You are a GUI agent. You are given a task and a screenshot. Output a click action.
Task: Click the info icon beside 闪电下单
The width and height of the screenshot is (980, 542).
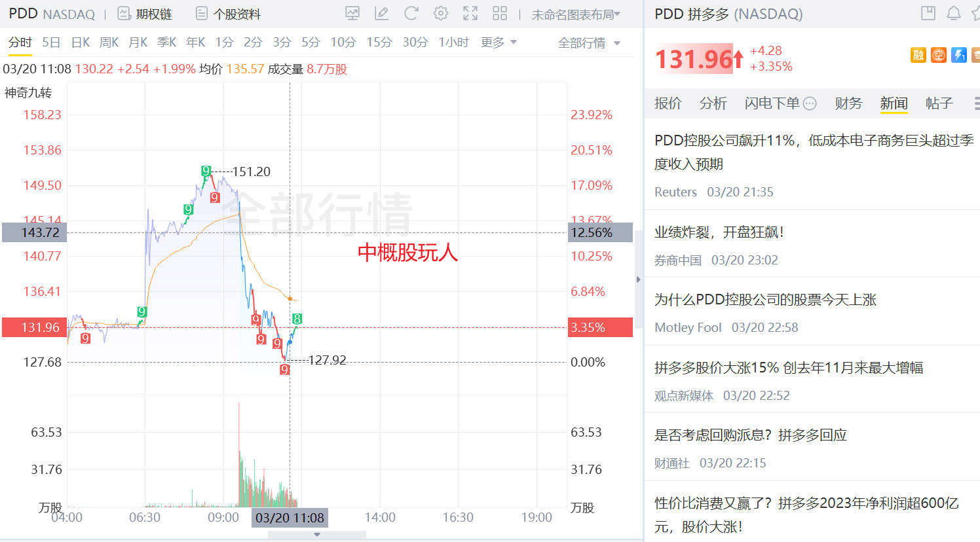tap(810, 103)
